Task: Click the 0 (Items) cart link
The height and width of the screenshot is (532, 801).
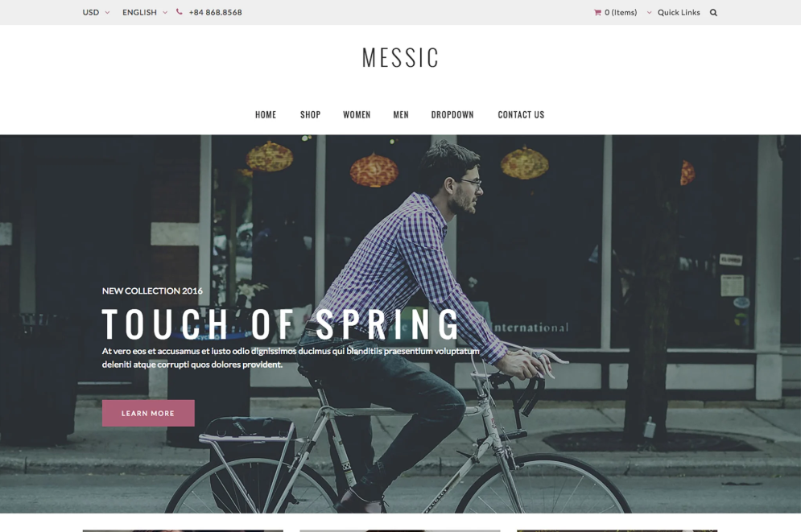Action: pos(621,12)
